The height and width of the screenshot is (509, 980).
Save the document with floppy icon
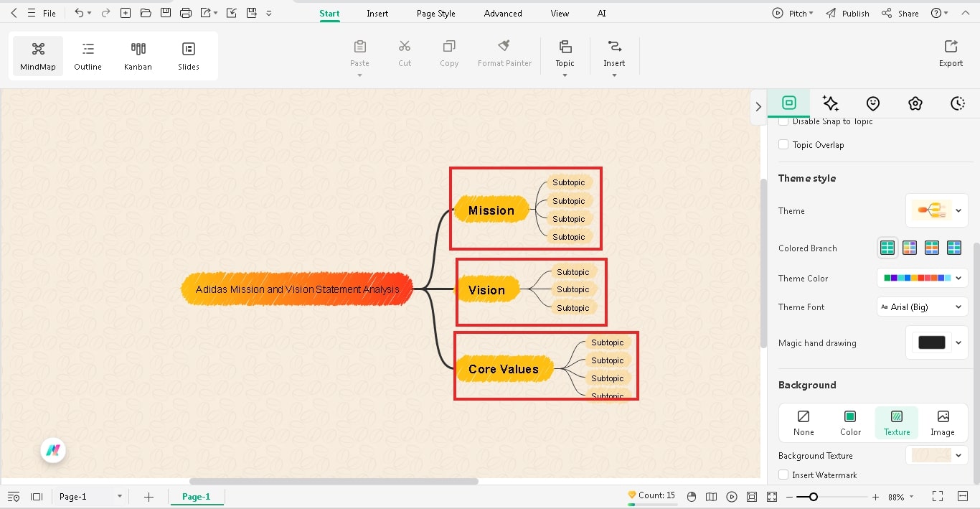click(166, 13)
